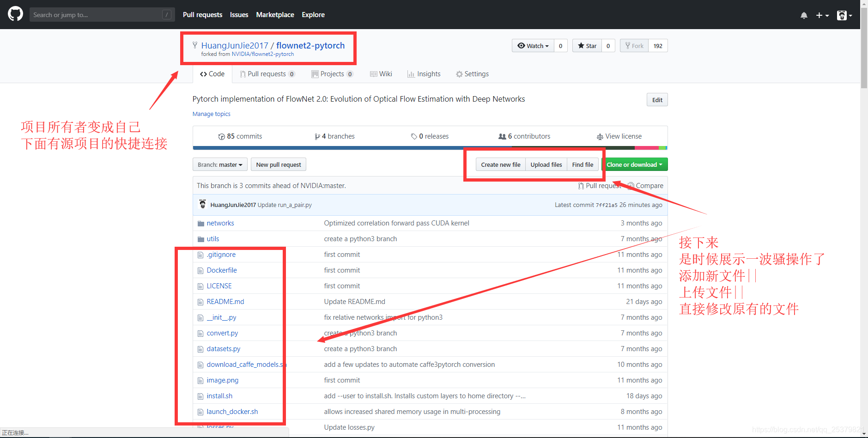Open Pull requests in top navigation
This screenshot has width=868, height=438.
[202, 15]
